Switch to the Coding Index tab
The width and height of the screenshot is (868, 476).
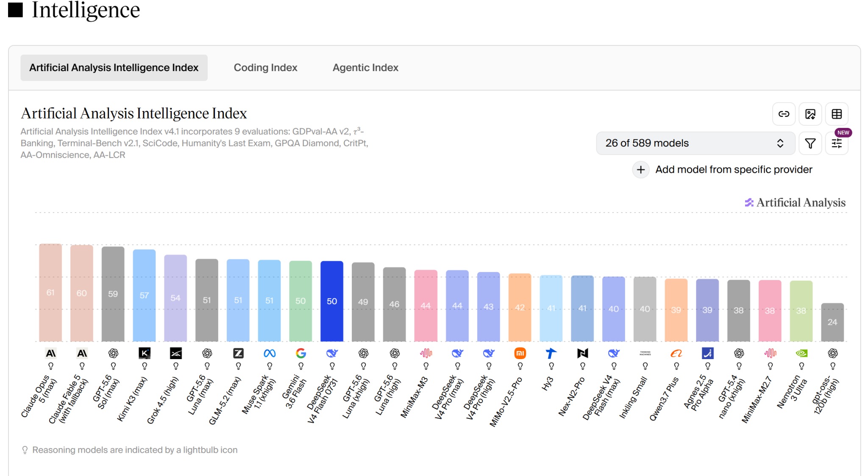point(266,68)
